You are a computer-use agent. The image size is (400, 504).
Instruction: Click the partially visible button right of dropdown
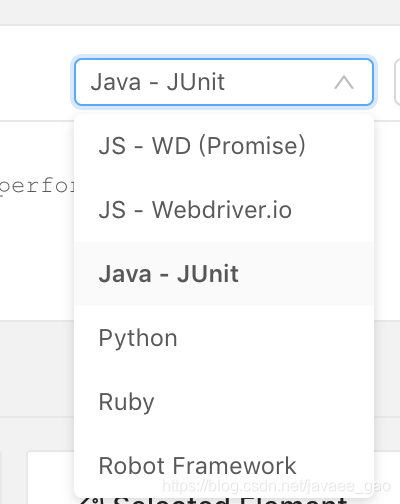coord(397,82)
